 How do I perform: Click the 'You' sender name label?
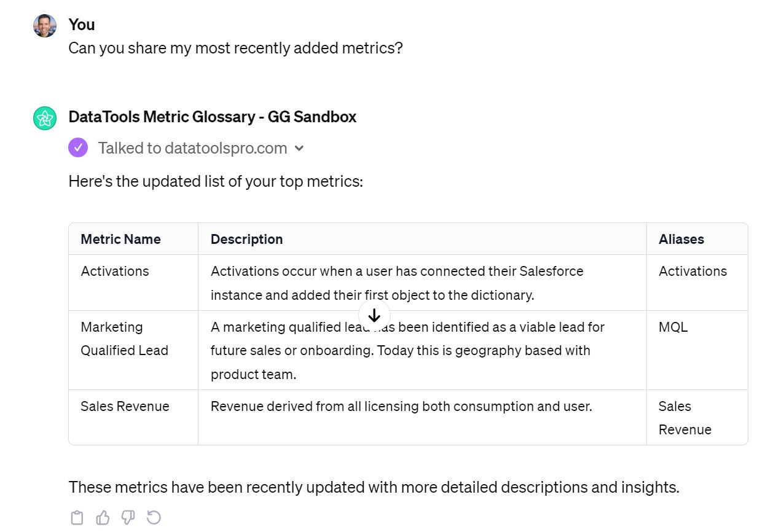82,25
